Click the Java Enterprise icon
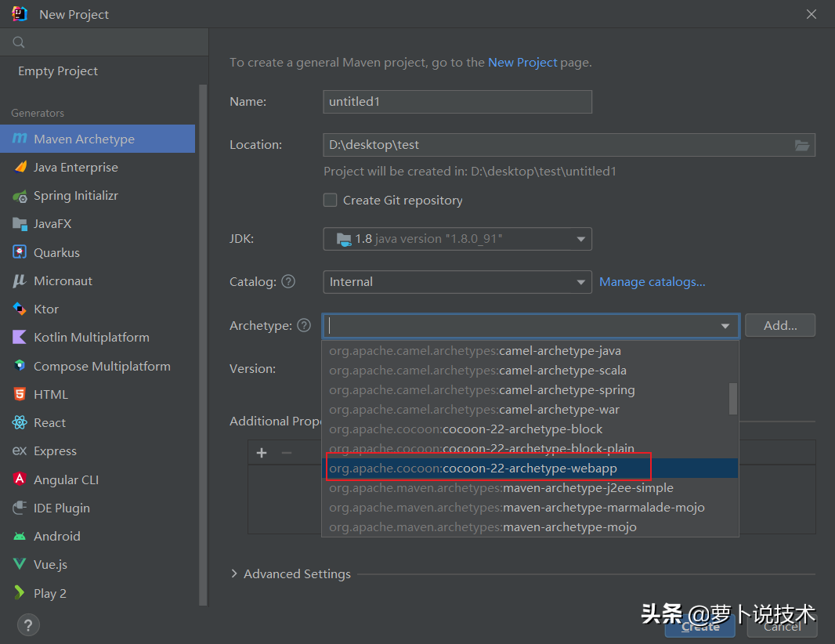 (20, 167)
